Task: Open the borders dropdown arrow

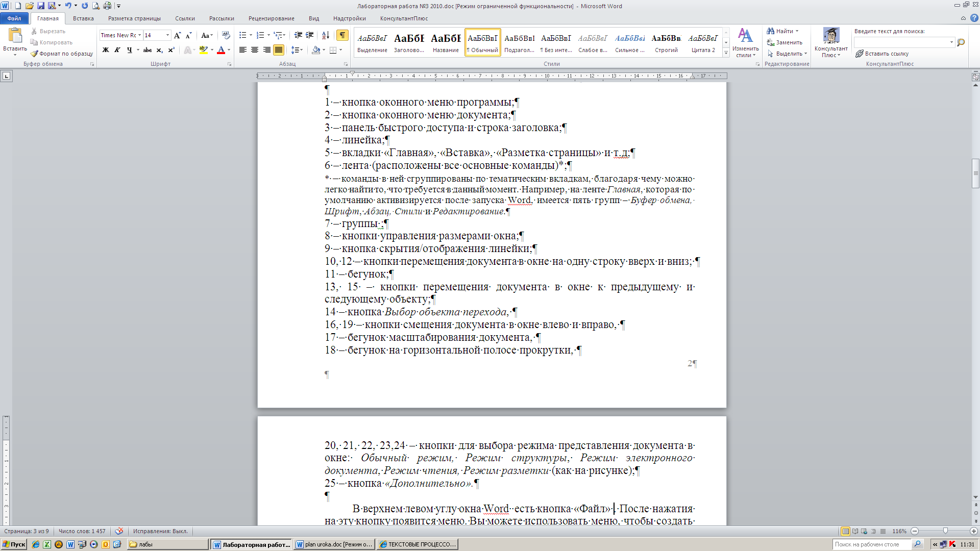Action: 340,50
